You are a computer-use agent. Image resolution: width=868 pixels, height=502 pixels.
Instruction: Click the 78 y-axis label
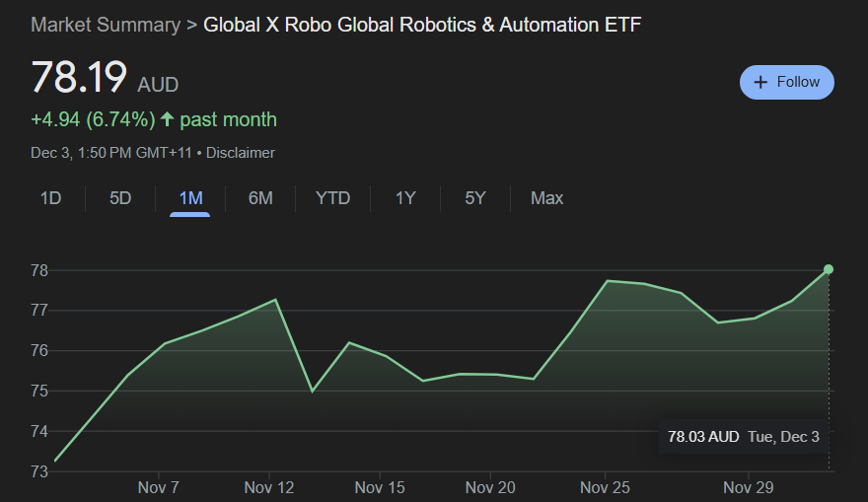[39, 270]
